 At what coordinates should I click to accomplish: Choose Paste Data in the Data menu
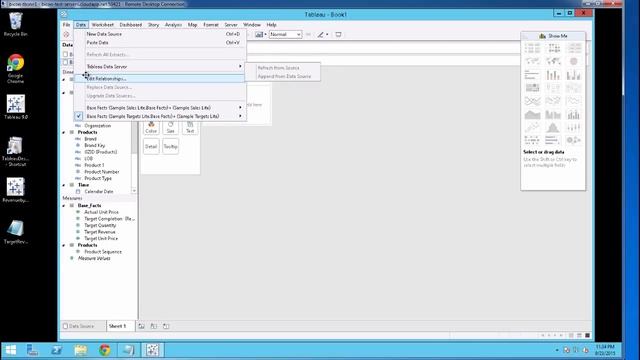click(160, 42)
